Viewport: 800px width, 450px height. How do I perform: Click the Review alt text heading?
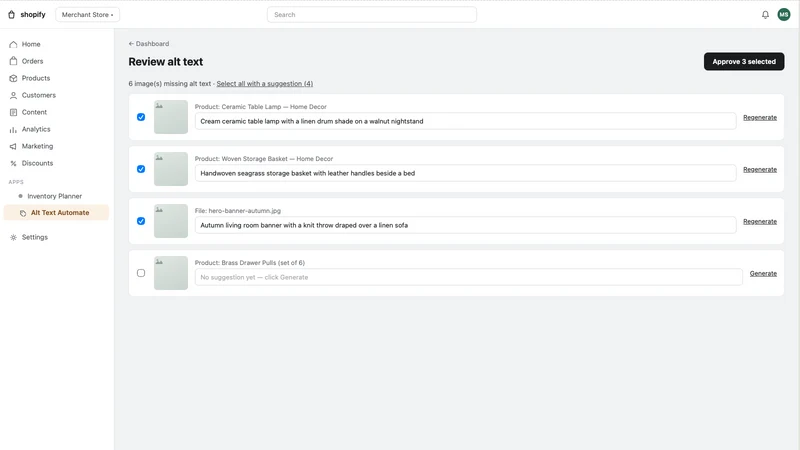pos(166,62)
